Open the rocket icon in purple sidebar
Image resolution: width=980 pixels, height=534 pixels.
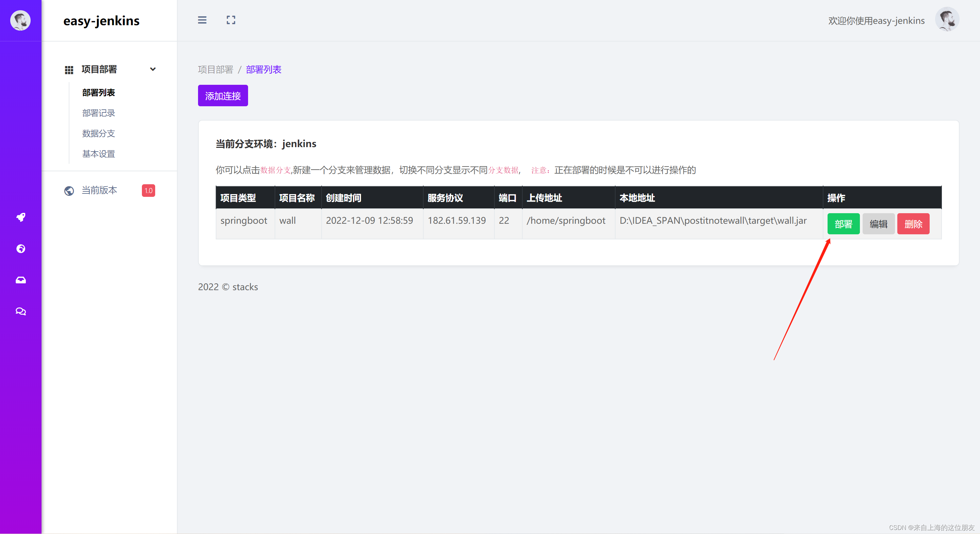(20, 217)
